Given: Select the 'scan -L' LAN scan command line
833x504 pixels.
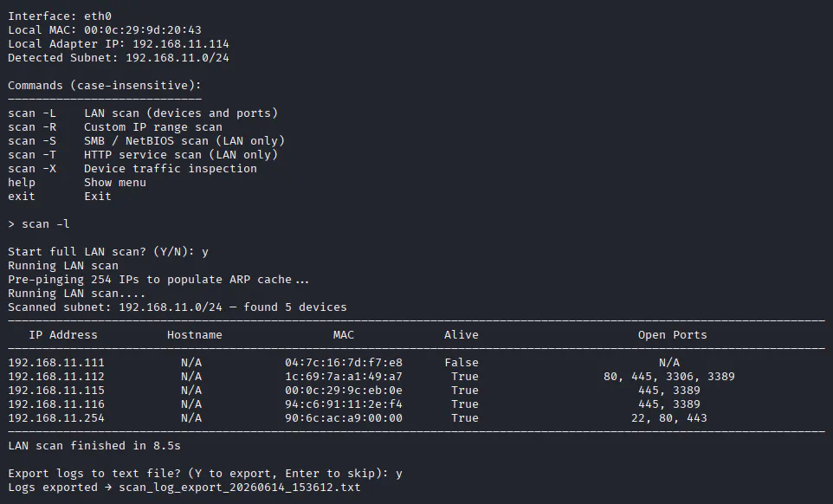Looking at the screenshot, I should click(143, 113).
